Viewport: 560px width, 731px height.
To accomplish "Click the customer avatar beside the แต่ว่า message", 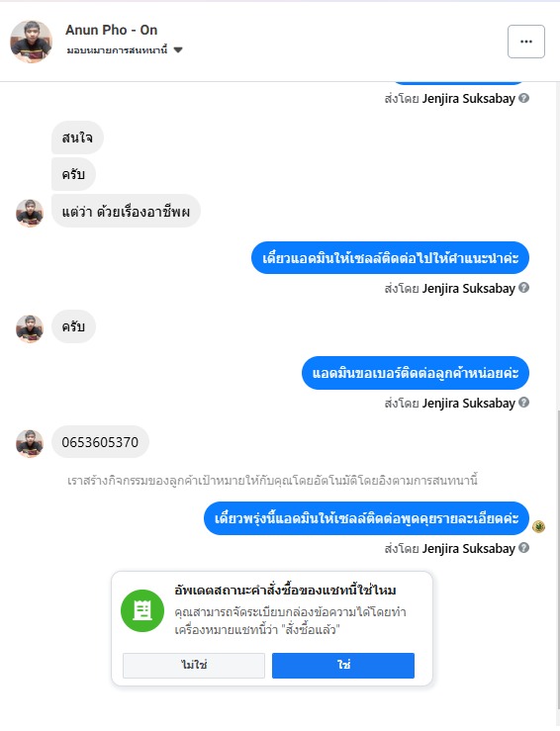I will point(30,213).
